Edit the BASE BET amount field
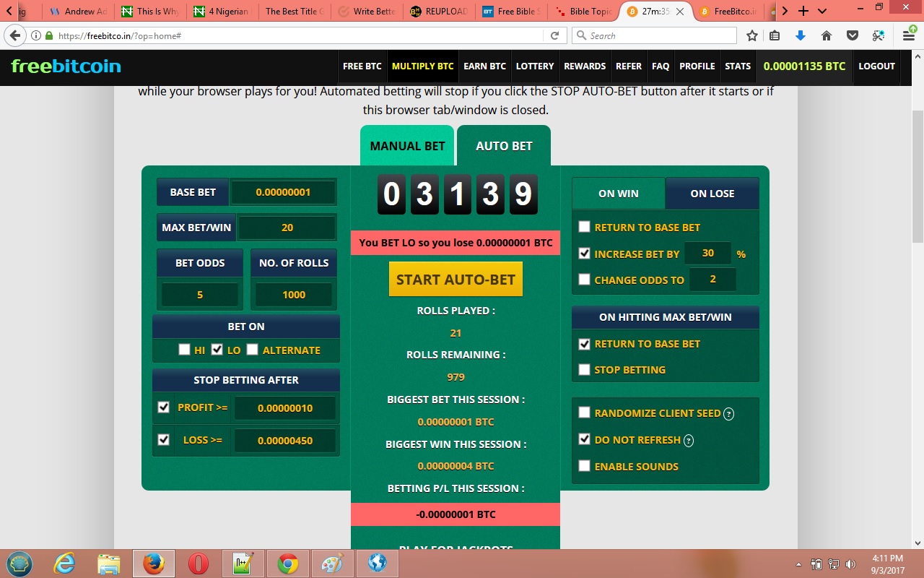The height and width of the screenshot is (578, 924). tap(283, 192)
